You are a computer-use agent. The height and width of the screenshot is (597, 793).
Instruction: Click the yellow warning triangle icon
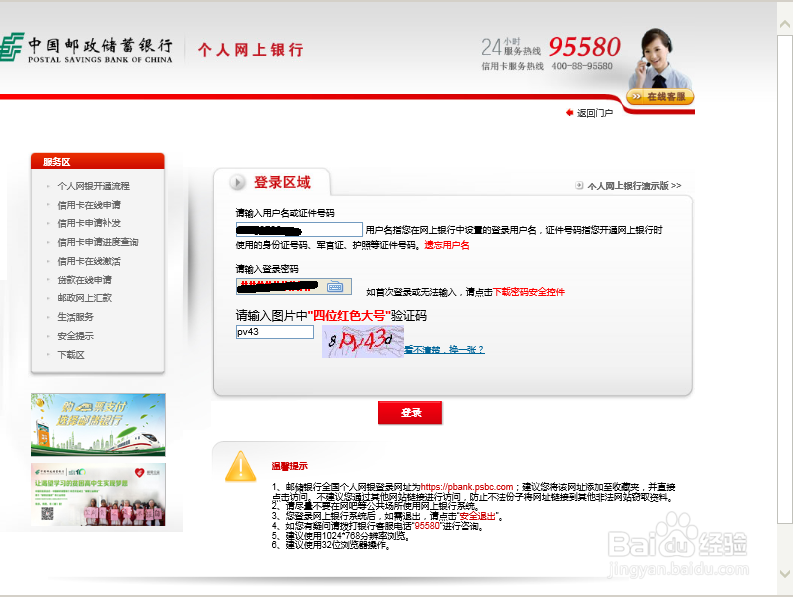tap(241, 466)
